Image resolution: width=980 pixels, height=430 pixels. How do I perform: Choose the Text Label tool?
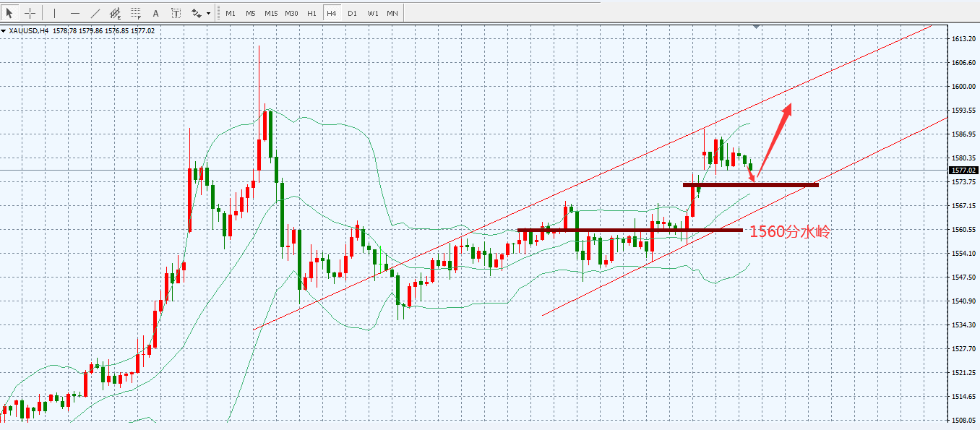tap(176, 13)
